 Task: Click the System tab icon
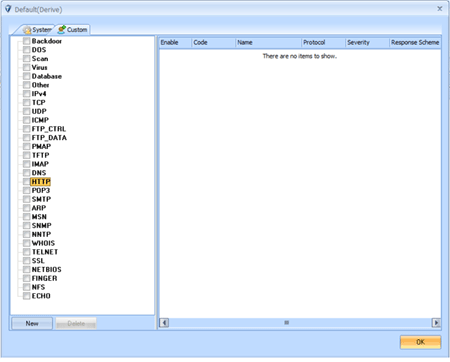coord(27,30)
